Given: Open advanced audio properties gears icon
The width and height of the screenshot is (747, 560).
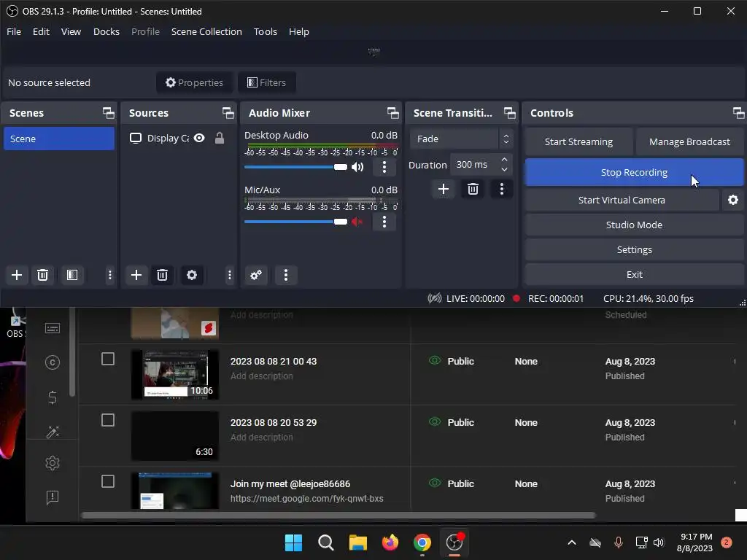Looking at the screenshot, I should (256, 275).
